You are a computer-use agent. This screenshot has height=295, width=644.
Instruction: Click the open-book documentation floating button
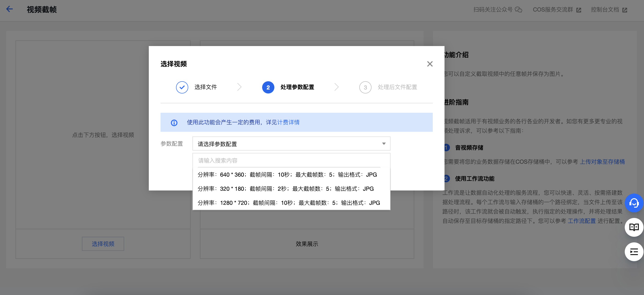point(634,227)
